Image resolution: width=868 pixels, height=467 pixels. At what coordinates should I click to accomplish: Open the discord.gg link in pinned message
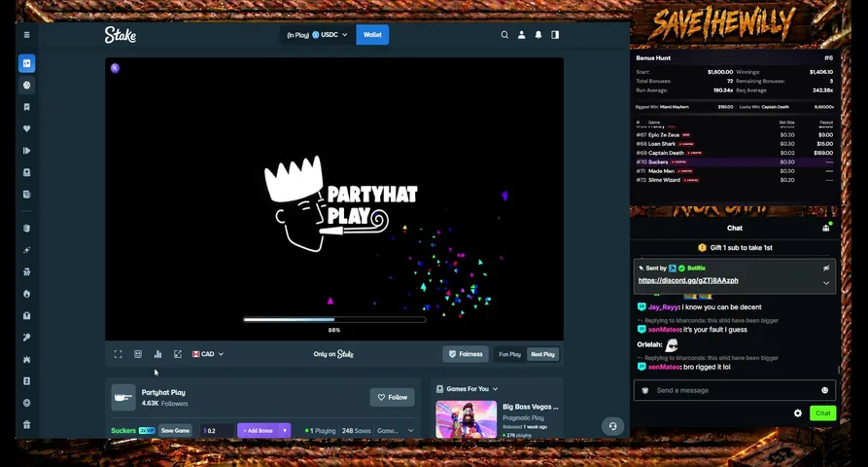(688, 280)
